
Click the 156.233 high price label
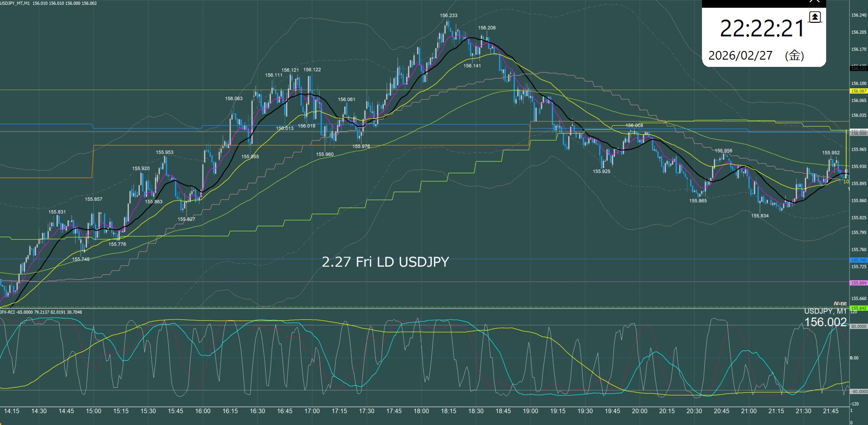(449, 15)
